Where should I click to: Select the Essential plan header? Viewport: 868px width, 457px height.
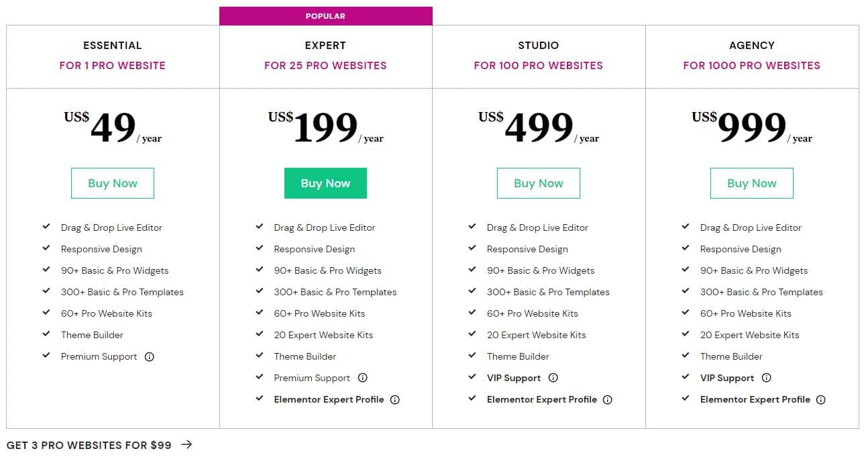click(113, 46)
